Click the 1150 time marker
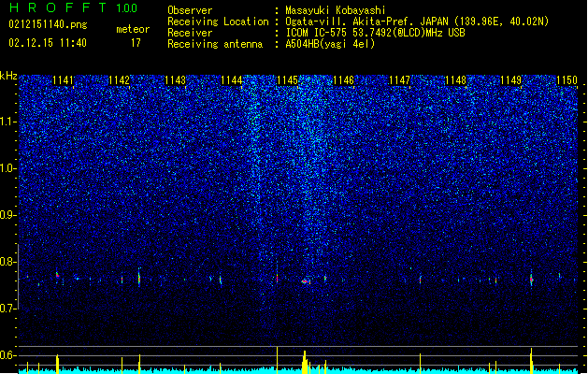The image size is (588, 374). coord(567,80)
